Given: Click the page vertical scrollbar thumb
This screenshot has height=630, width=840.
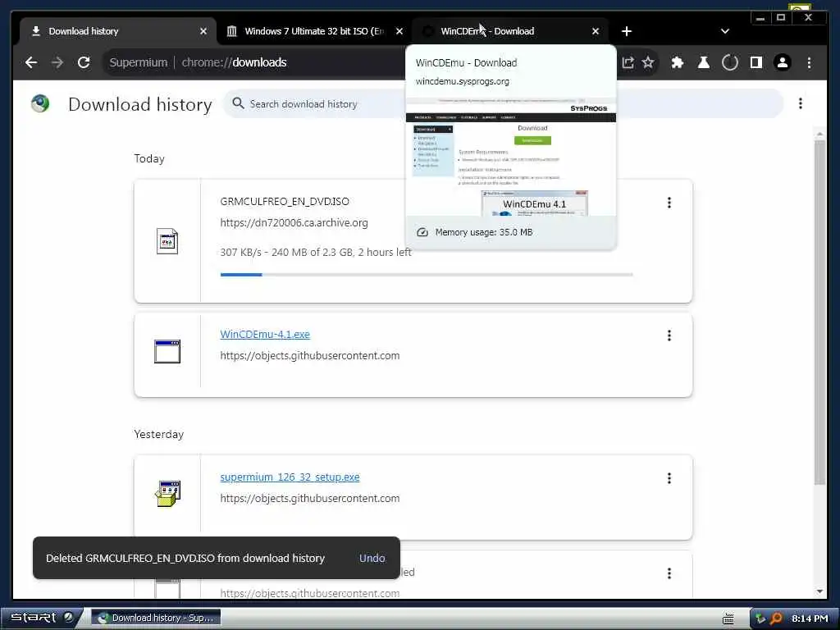Looking at the screenshot, I should pos(819,313).
